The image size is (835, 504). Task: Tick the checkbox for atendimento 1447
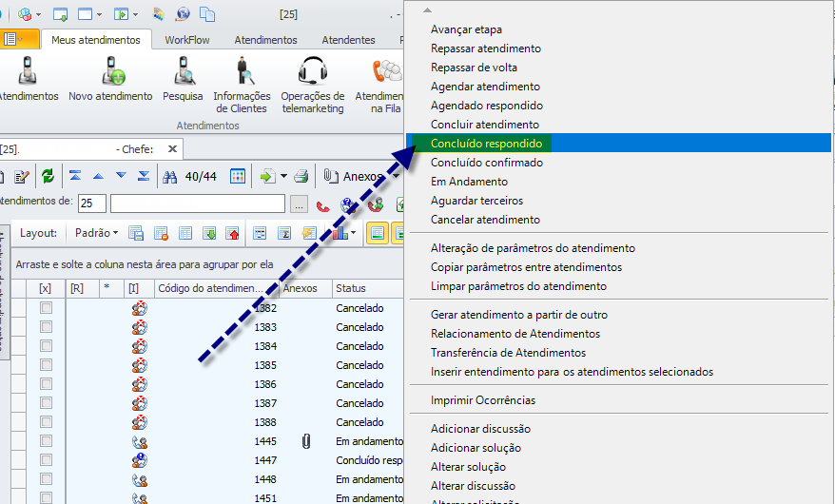click(x=47, y=460)
